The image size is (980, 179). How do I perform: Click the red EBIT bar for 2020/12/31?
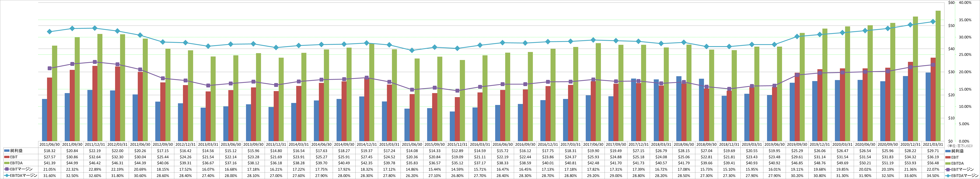(x=910, y=101)
